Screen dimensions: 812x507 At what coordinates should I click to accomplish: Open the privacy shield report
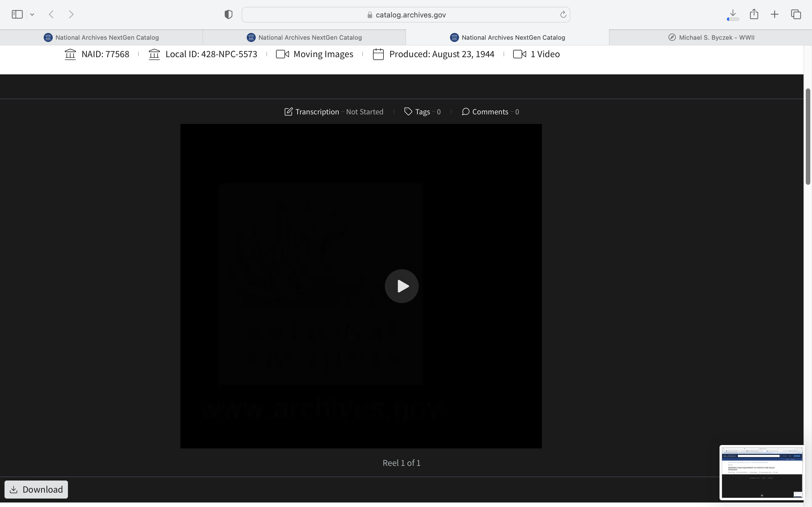point(228,14)
